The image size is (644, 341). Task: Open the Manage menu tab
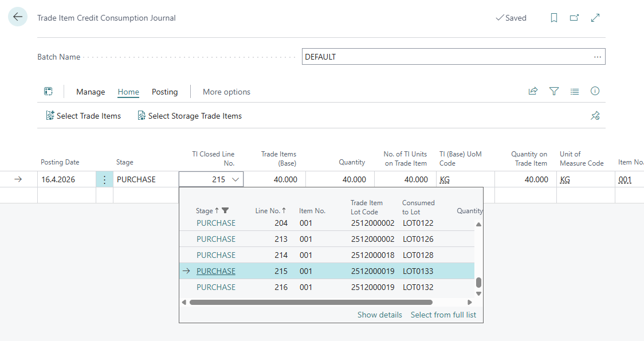click(x=91, y=92)
